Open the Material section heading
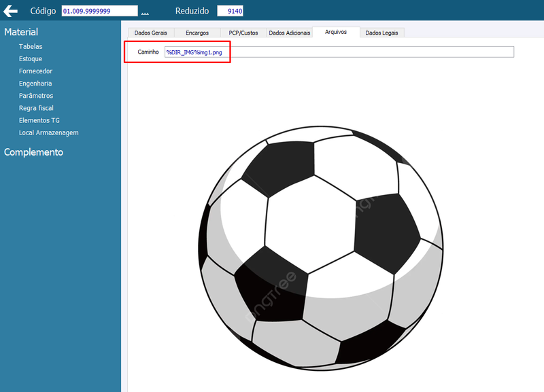Screen dimensions: 544x392 (21, 32)
